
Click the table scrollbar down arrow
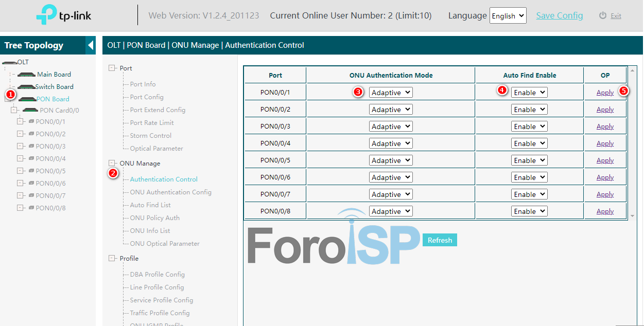point(632,216)
